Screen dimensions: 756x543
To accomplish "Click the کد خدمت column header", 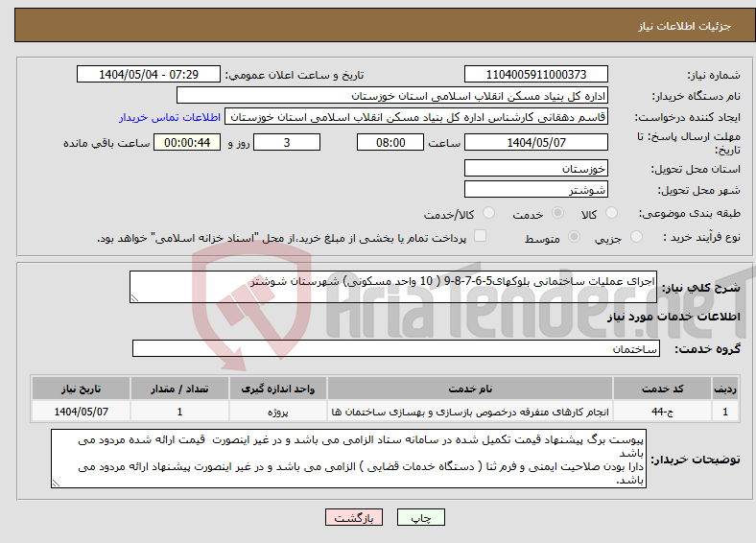I will (x=663, y=389).
